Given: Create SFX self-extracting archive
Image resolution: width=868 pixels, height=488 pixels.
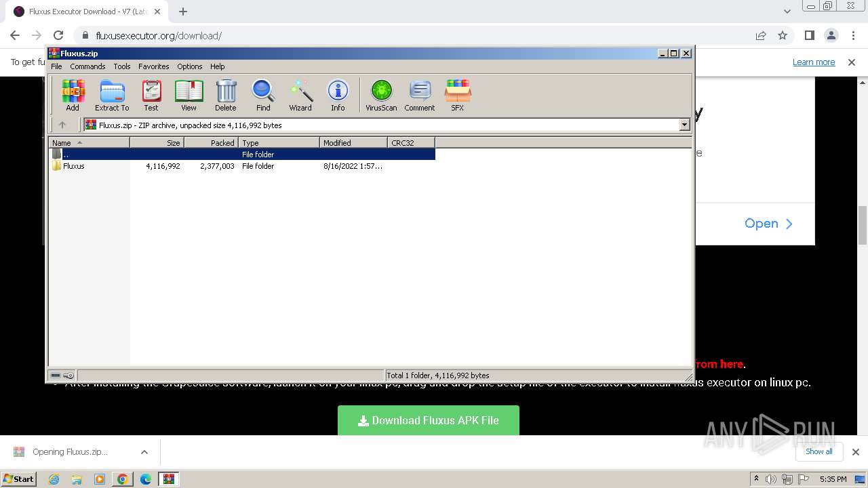Looking at the screenshot, I should (458, 95).
